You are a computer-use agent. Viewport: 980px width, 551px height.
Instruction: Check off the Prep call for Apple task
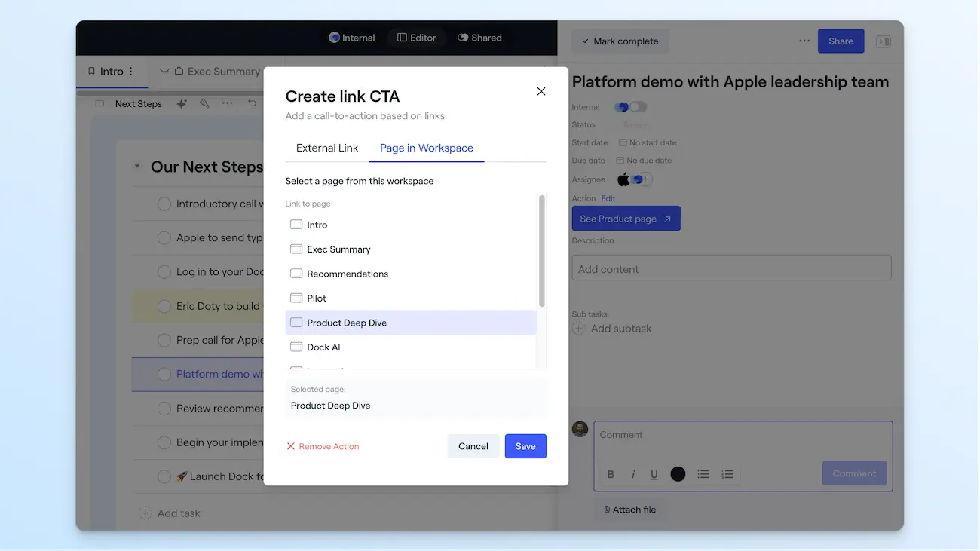click(164, 340)
